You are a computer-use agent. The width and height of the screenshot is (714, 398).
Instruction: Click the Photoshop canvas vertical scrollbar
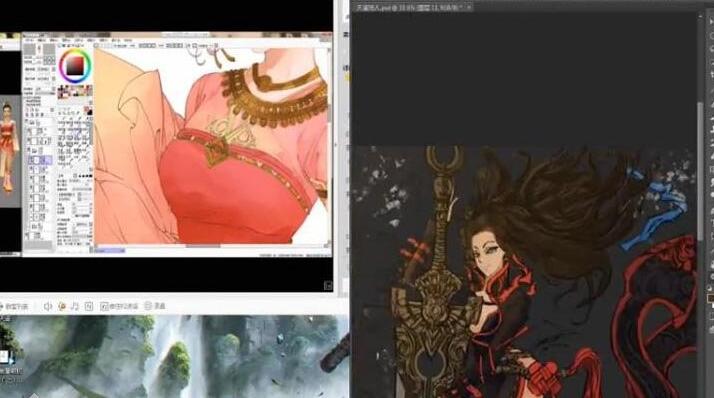pos(700,171)
